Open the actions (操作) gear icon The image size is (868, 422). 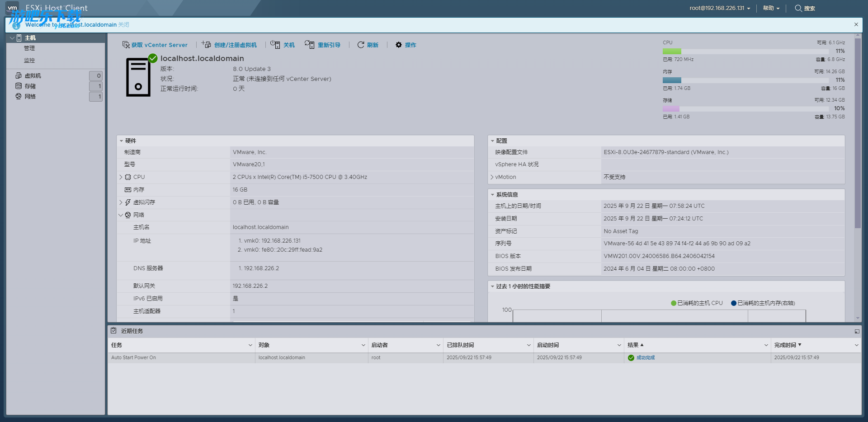(x=399, y=45)
